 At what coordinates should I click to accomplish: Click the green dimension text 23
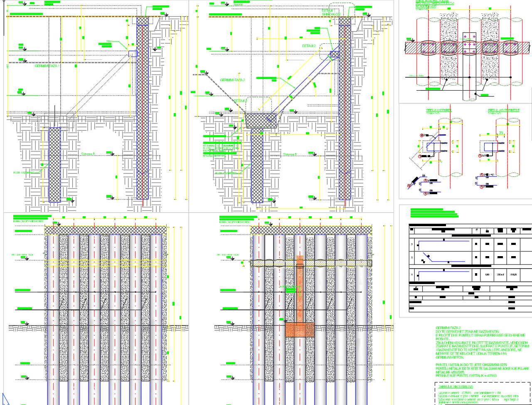[x=501, y=133]
